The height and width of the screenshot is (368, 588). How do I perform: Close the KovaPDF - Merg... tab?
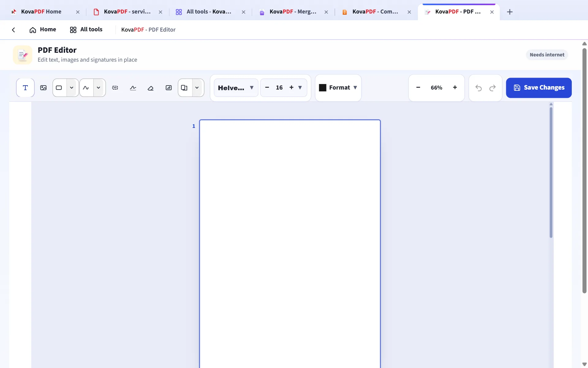point(326,12)
